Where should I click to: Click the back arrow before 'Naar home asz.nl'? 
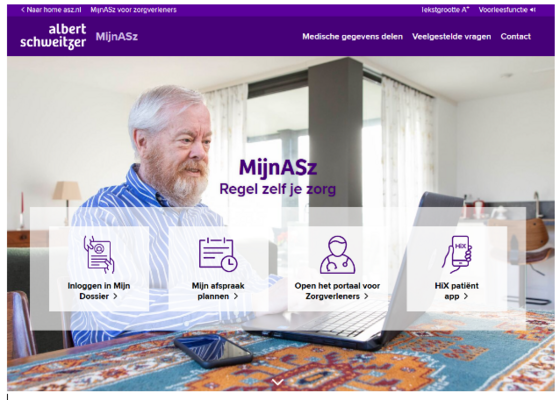(x=23, y=10)
